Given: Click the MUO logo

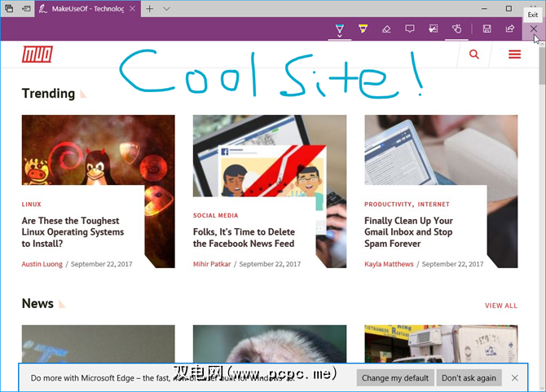Looking at the screenshot, I should (x=39, y=55).
